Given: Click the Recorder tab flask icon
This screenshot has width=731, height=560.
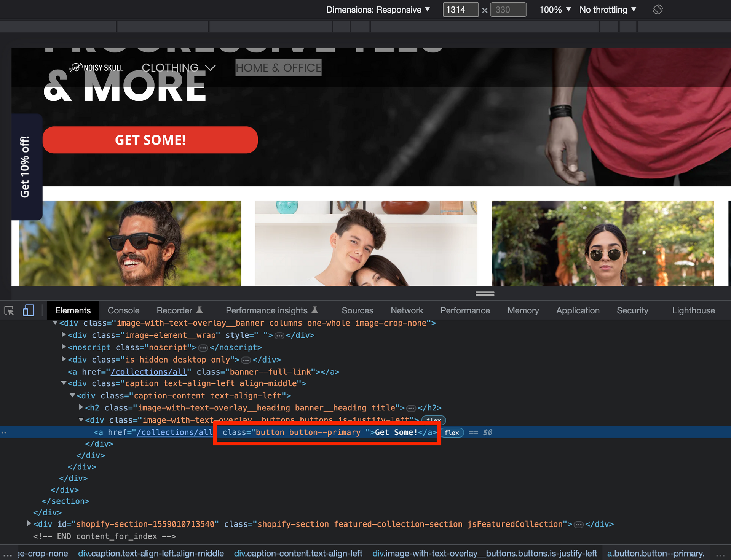Looking at the screenshot, I should point(200,310).
